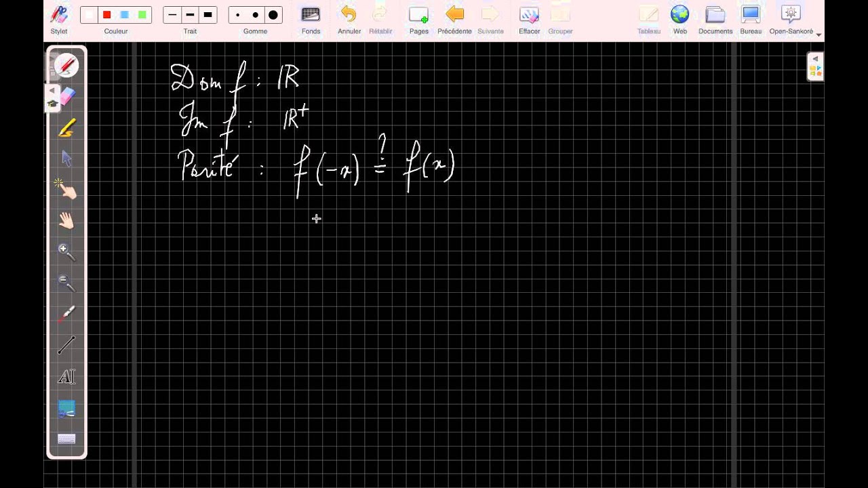Open the graduation cap teacher guide
The height and width of the screenshot is (488, 868).
pos(52,104)
